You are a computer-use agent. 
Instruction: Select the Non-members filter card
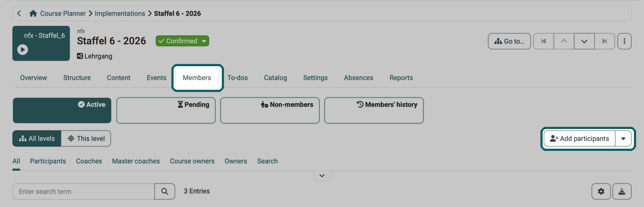point(270,111)
